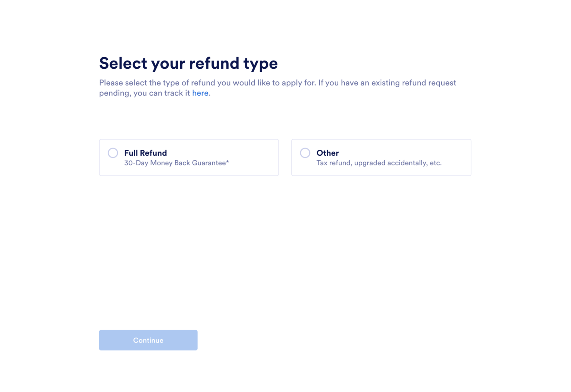Click the Full Refund option card

click(189, 157)
